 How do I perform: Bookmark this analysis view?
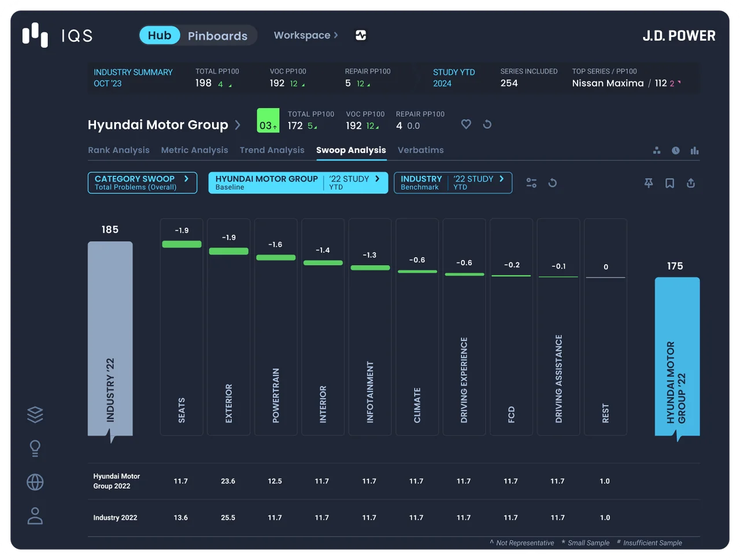[669, 183]
